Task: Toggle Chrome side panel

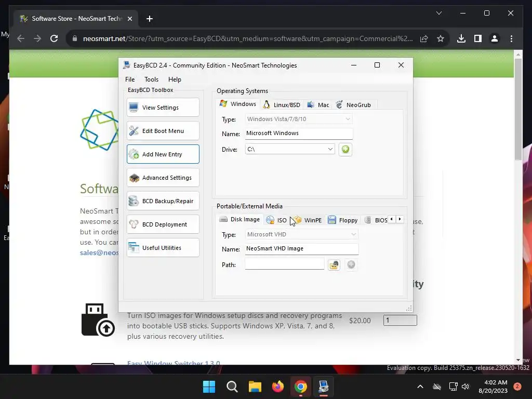Action: pyautogui.click(x=478, y=38)
